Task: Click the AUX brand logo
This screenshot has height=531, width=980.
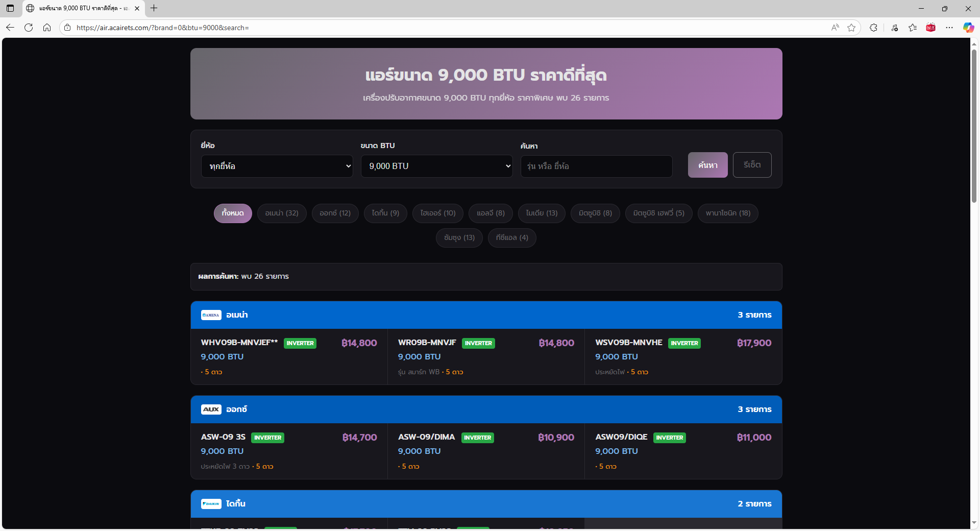Action: pyautogui.click(x=211, y=409)
